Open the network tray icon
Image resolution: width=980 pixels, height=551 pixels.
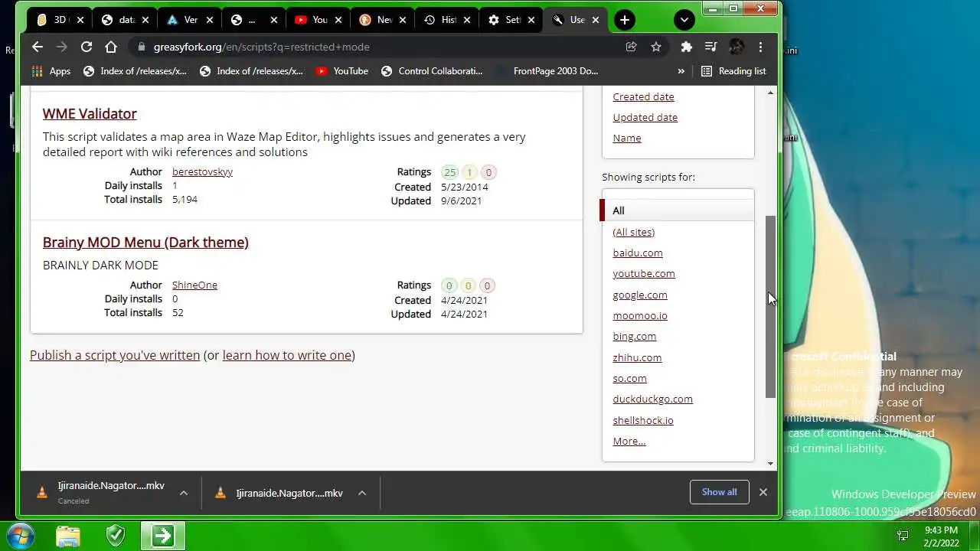click(903, 536)
